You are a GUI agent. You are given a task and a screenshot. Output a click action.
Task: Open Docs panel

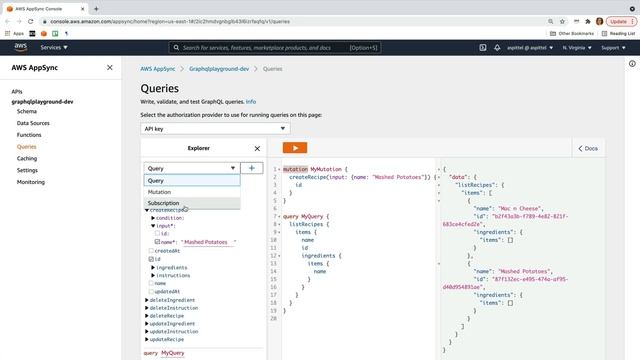coord(588,149)
